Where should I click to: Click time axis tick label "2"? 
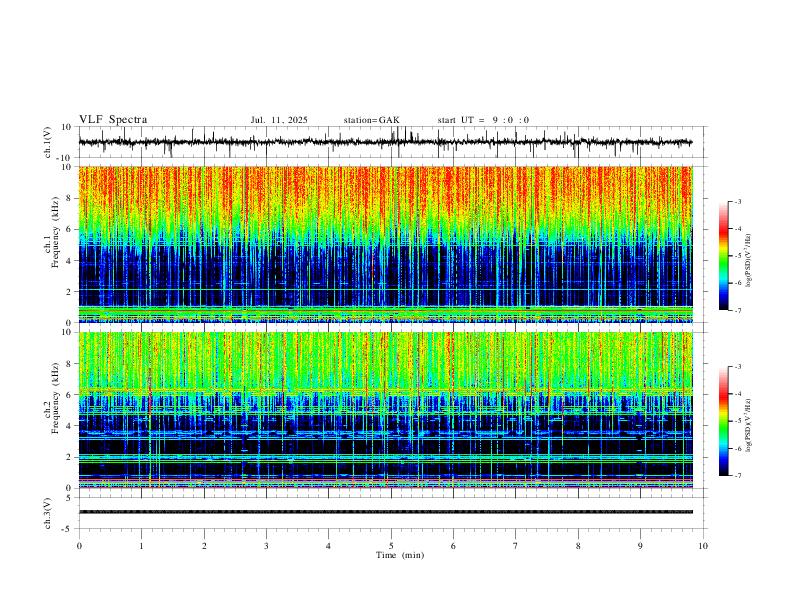(204, 546)
